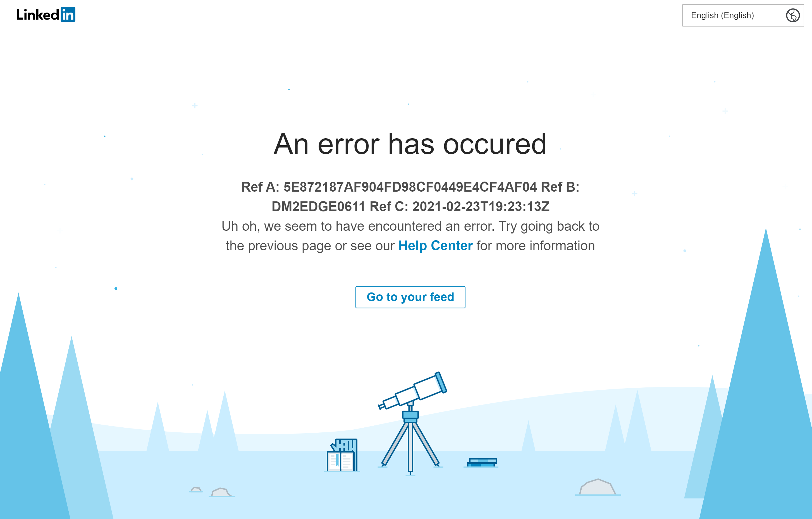Click the globe icon in language selector
812x519 pixels.
(792, 15)
